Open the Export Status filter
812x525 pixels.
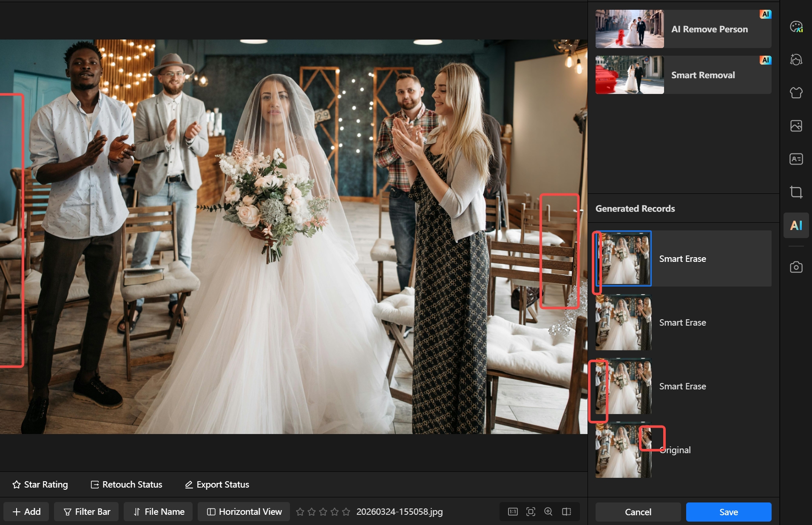click(x=217, y=485)
